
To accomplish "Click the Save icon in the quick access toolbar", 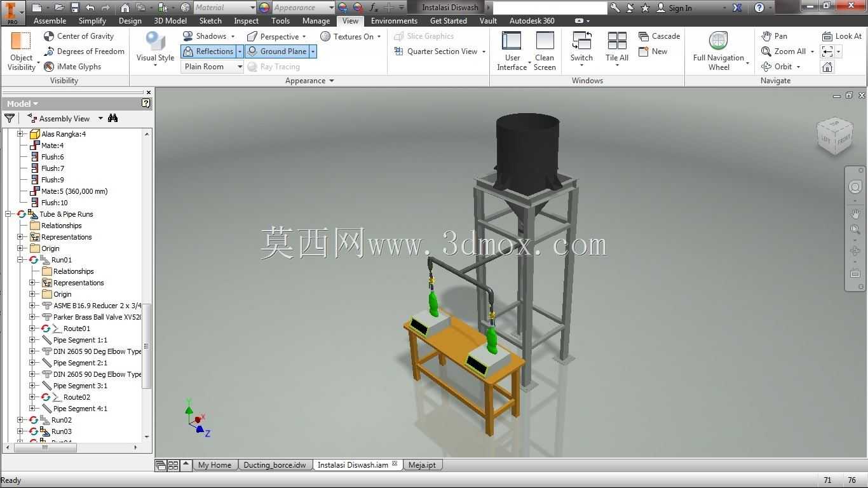I will pyautogui.click(x=74, y=8).
